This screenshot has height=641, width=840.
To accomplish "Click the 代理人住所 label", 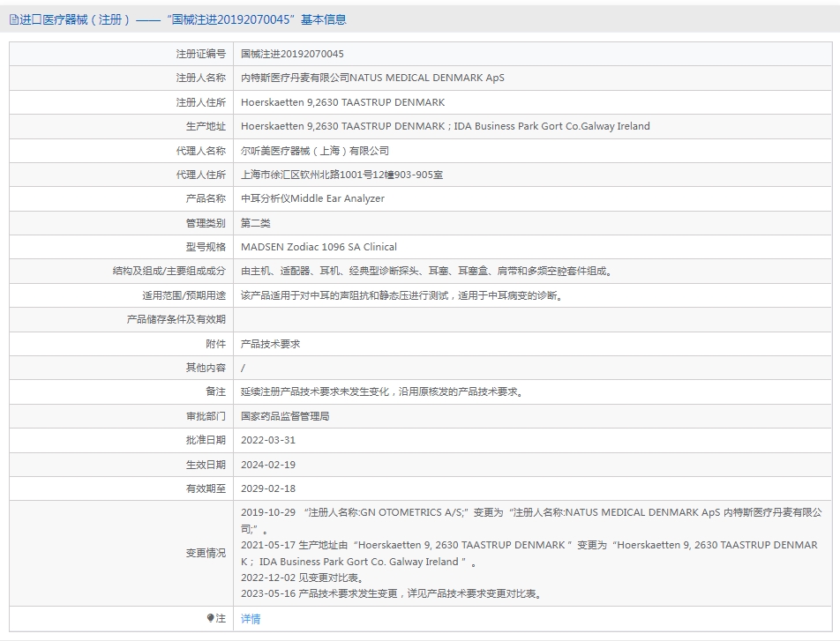I will pyautogui.click(x=201, y=175).
